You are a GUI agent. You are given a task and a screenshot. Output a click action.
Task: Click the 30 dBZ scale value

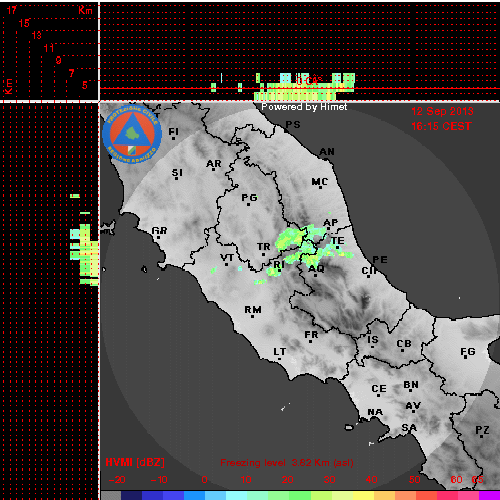(x=329, y=480)
